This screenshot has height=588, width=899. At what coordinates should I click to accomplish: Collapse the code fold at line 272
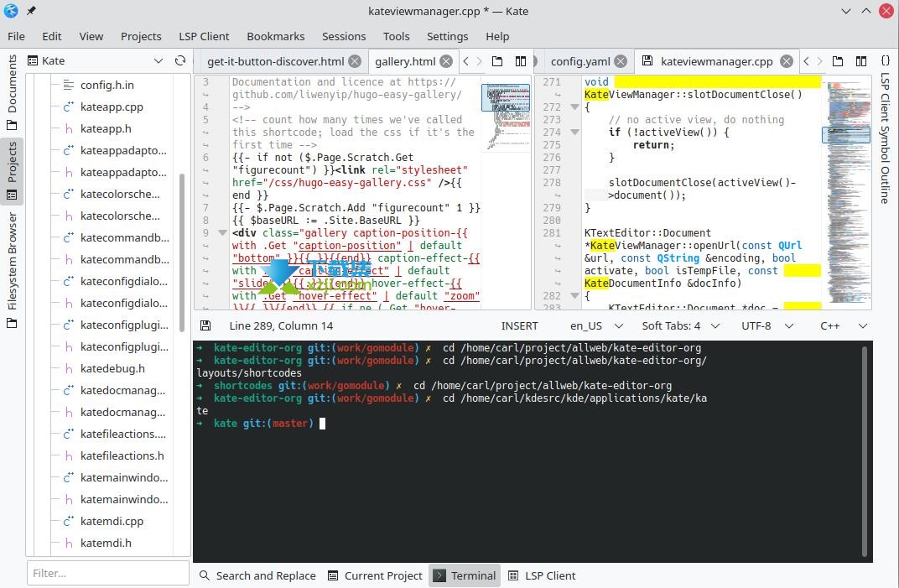point(574,107)
